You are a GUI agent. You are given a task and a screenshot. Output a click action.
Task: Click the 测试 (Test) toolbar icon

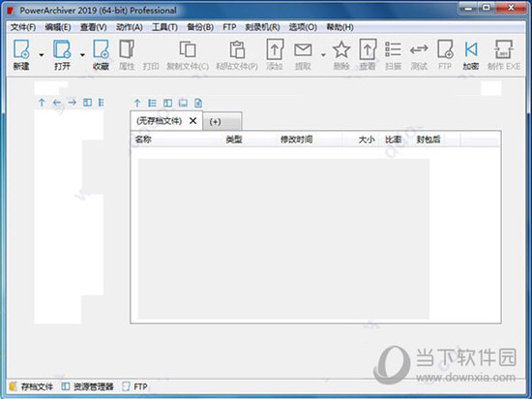[x=419, y=50]
